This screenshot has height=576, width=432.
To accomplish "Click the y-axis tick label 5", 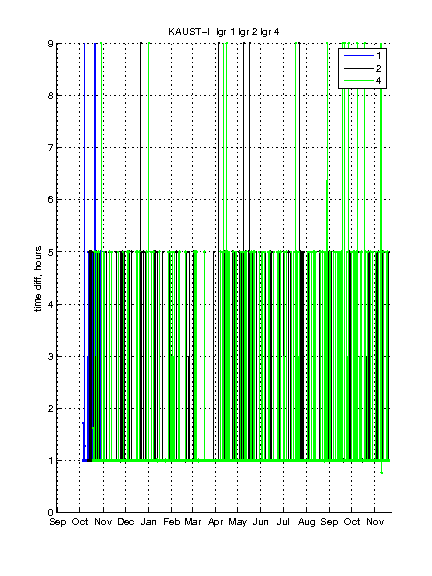I will tap(50, 252).
